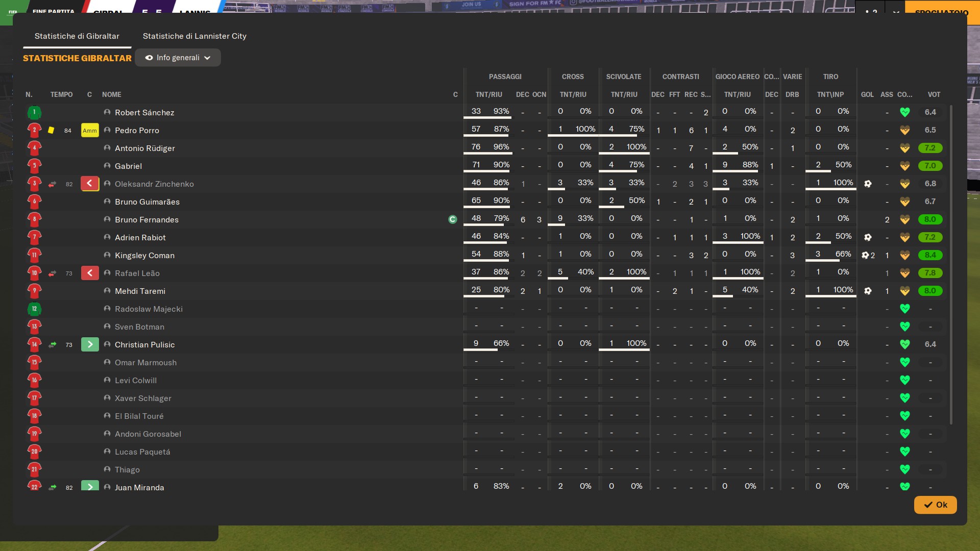
Task: Open Rafael Leão's player name link
Action: click(137, 273)
